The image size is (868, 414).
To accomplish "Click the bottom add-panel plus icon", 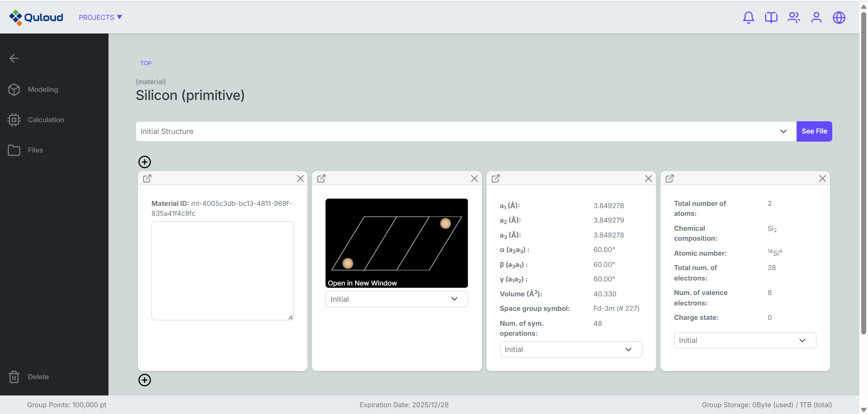I will click(x=145, y=380).
